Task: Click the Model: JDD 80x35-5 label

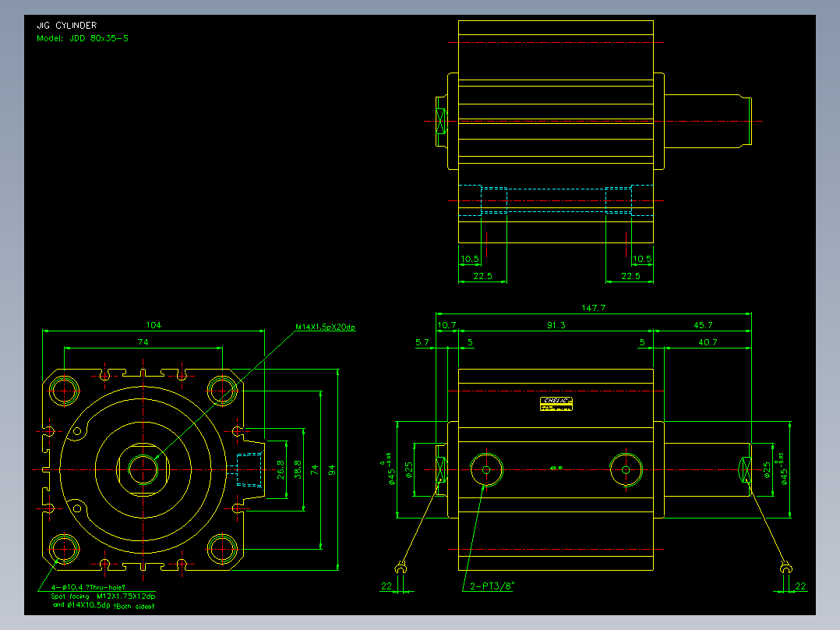Action: point(83,39)
